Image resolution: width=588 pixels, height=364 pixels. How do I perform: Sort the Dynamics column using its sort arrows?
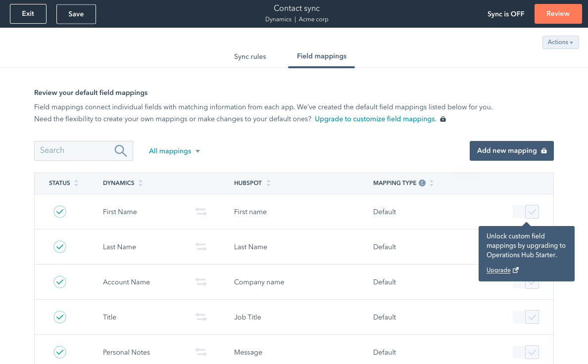141,182
